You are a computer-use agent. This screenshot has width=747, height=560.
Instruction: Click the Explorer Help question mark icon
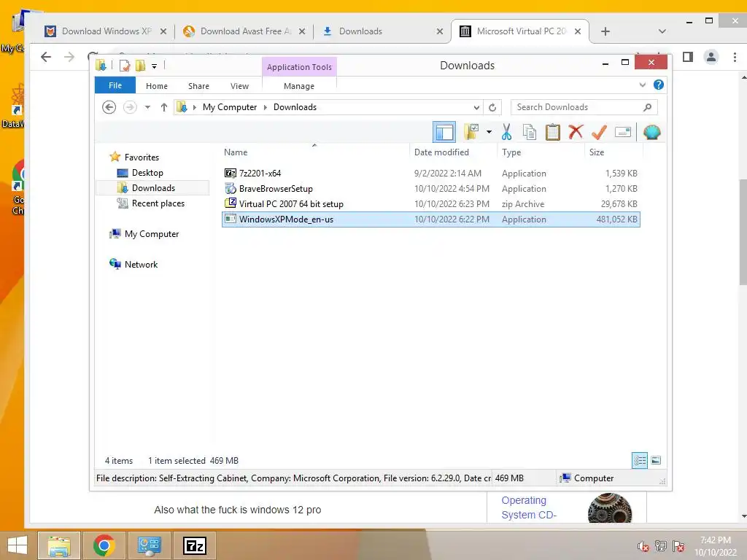coord(659,85)
